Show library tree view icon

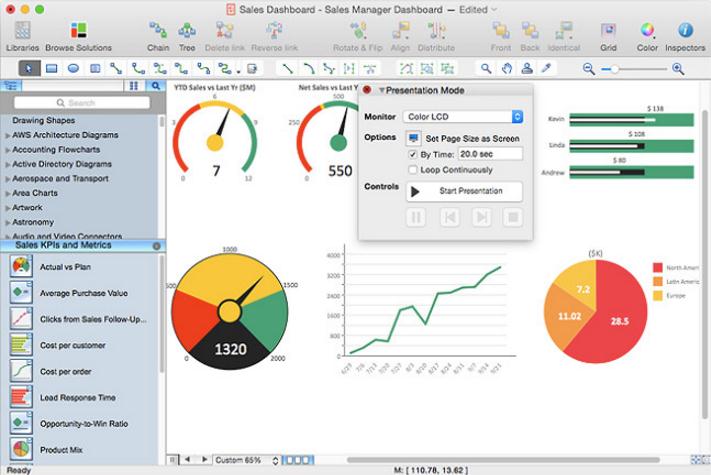point(11,85)
